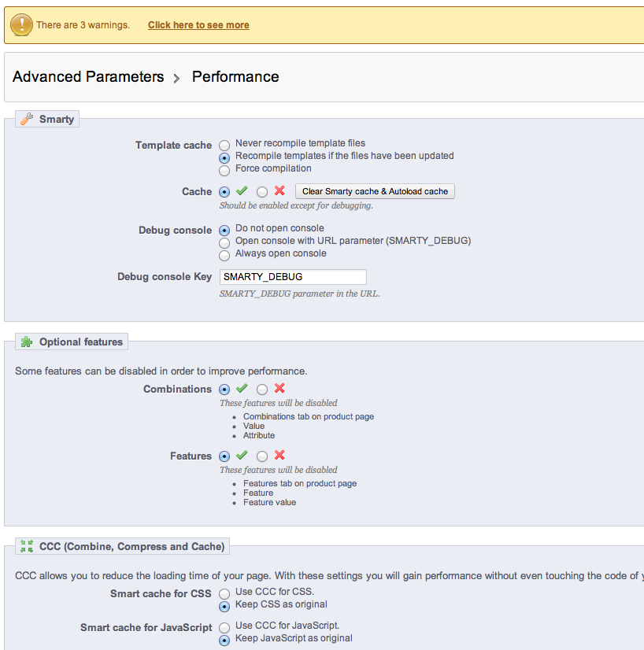Click 'Should be enabled except for debugging.' hint

(296, 205)
